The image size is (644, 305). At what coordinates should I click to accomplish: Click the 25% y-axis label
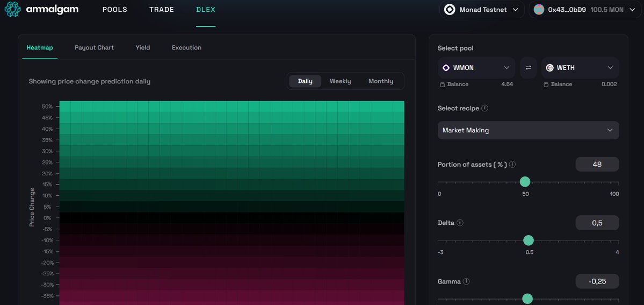click(47, 162)
